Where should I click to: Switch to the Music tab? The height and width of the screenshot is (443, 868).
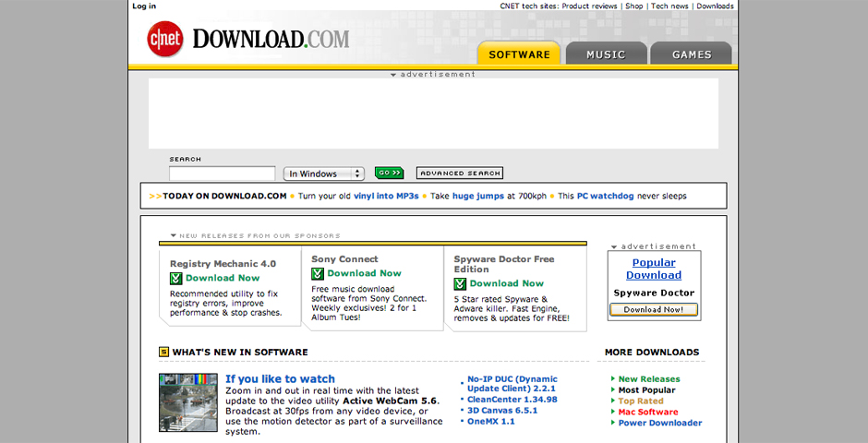coord(606,54)
